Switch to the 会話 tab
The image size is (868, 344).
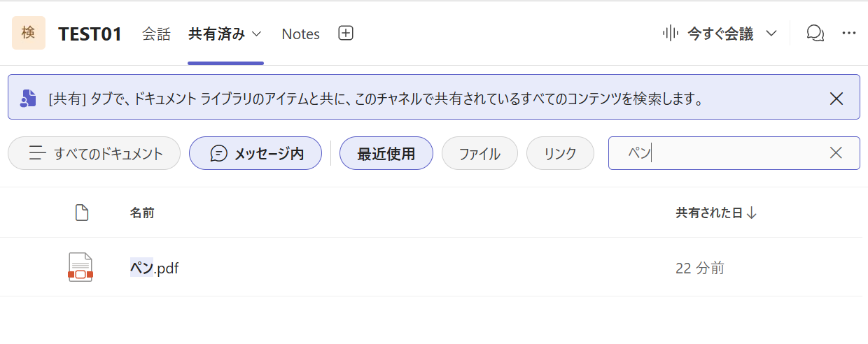click(x=156, y=34)
